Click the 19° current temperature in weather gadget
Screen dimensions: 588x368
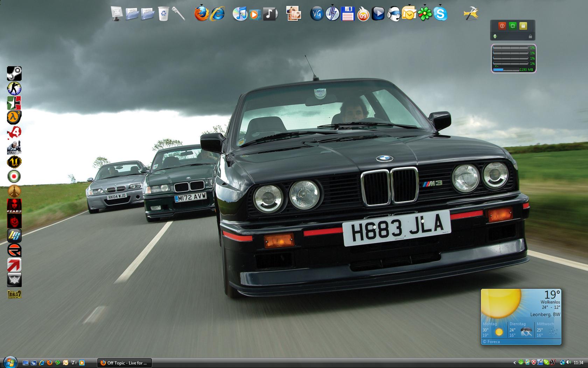tap(552, 295)
